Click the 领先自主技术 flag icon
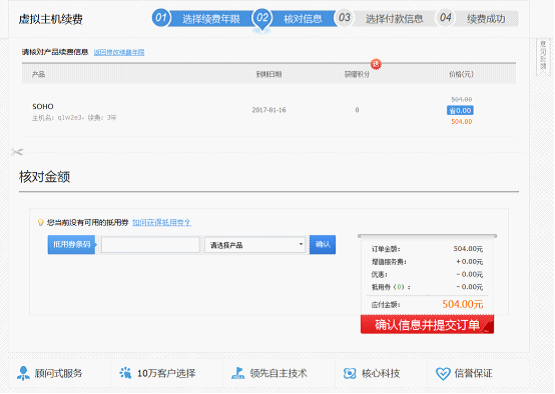Screen dimensions: 555x394 click(x=238, y=373)
